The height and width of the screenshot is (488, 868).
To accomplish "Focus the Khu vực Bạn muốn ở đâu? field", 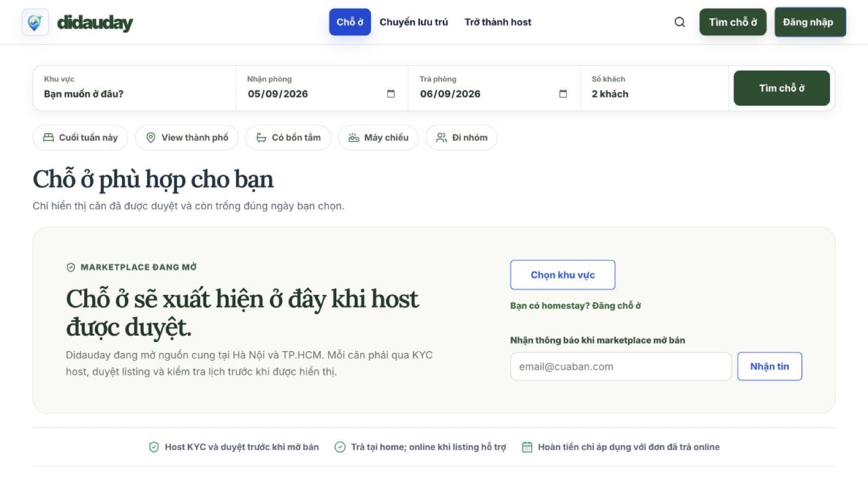I will click(135, 88).
